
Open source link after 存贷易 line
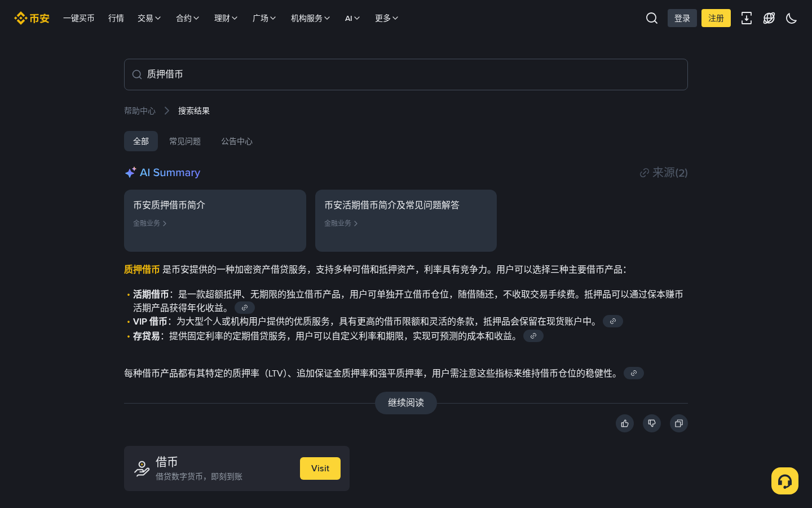533,336
